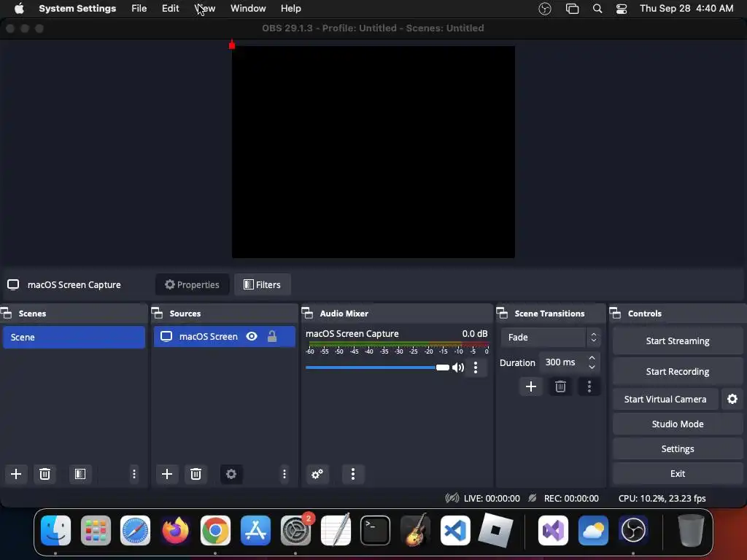
Task: Undock the Controls panel icon
Action: [616, 314]
